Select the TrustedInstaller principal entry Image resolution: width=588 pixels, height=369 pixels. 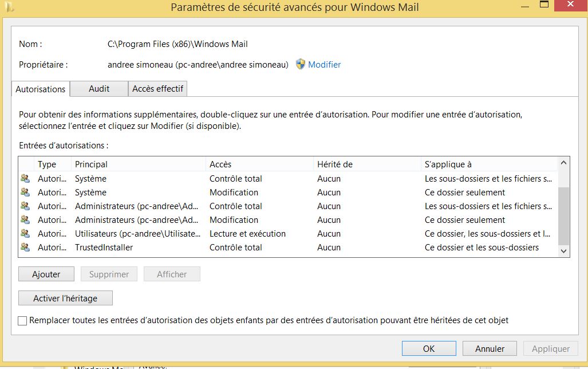[x=104, y=248]
